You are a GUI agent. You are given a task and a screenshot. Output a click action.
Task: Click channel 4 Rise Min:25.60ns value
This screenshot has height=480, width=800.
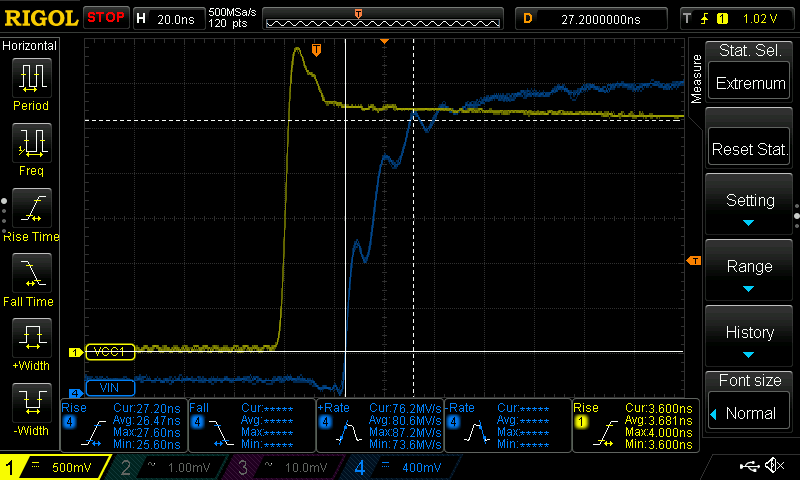pyautogui.click(x=147, y=444)
